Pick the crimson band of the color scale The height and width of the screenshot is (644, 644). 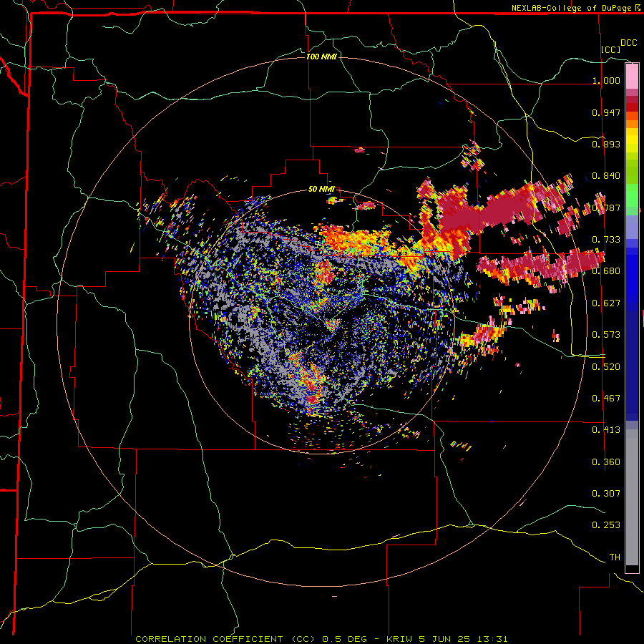[632, 99]
